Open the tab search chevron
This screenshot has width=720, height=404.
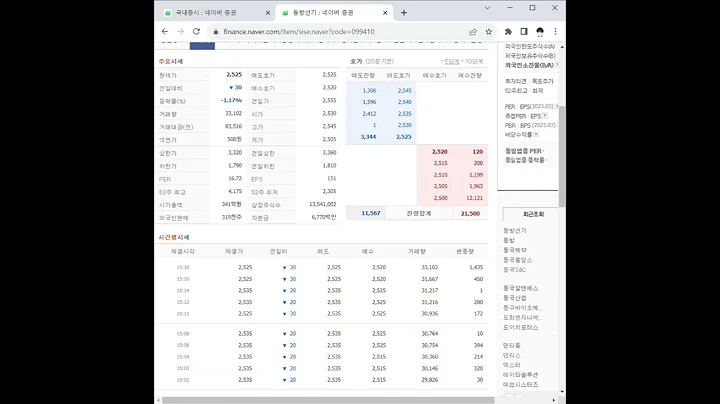(x=488, y=8)
